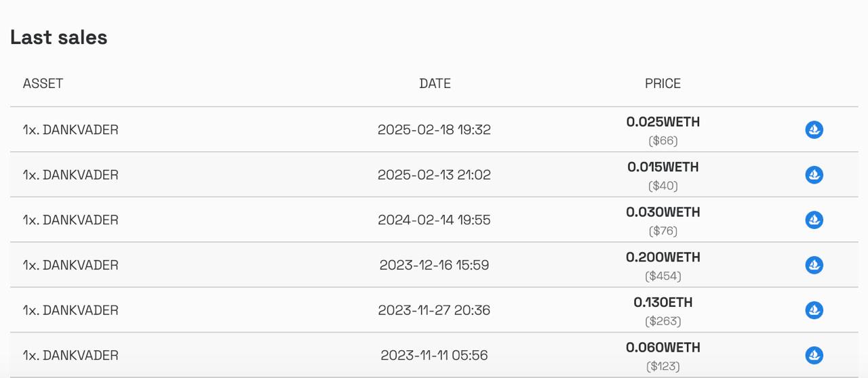Screen dimensions: 868x378
Task: Click the ASSET column header
Action: point(43,83)
